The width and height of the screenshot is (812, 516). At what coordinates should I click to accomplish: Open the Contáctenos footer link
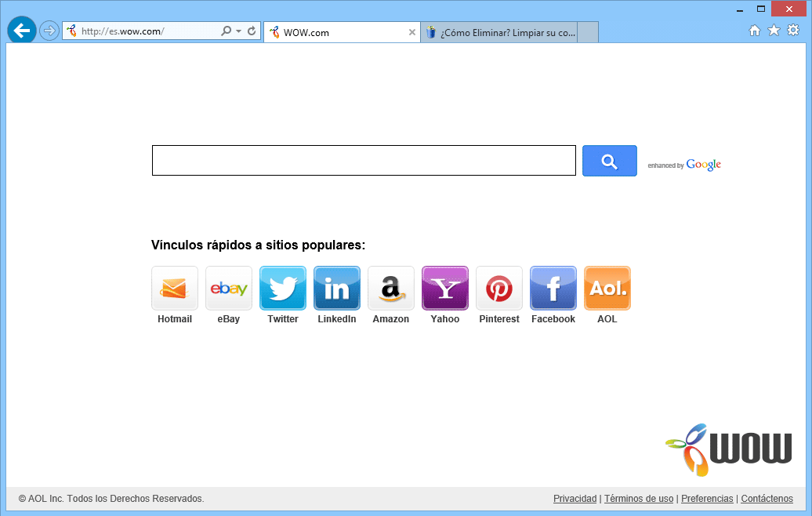[x=767, y=499]
